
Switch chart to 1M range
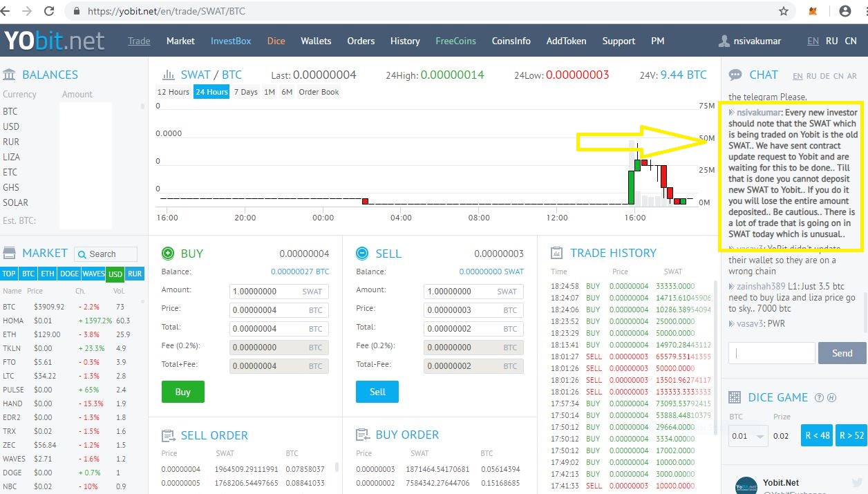(270, 92)
